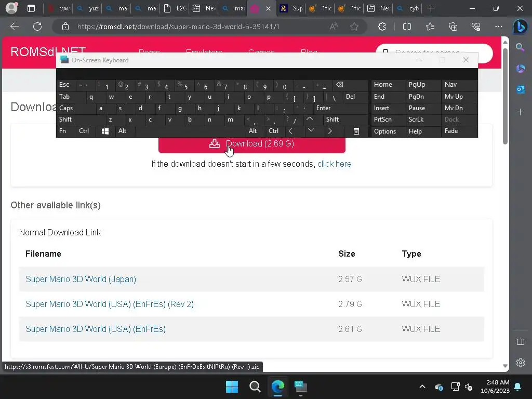
Task: Click the context menu key on keyboard
Action: [356, 131]
